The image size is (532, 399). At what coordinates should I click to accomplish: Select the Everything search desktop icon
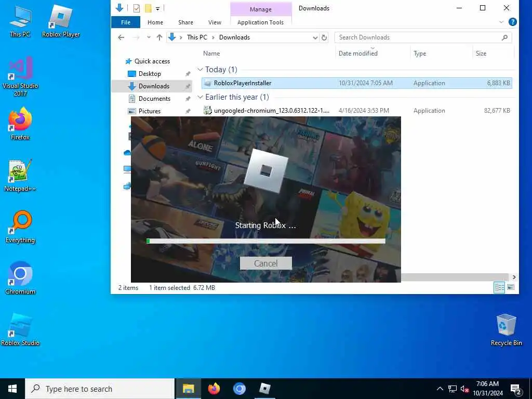point(20,227)
